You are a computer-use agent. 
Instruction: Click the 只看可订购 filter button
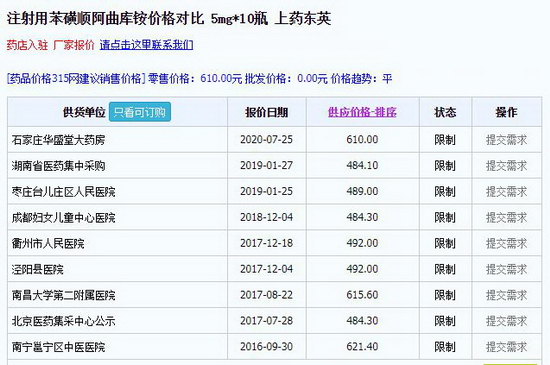coord(140,112)
